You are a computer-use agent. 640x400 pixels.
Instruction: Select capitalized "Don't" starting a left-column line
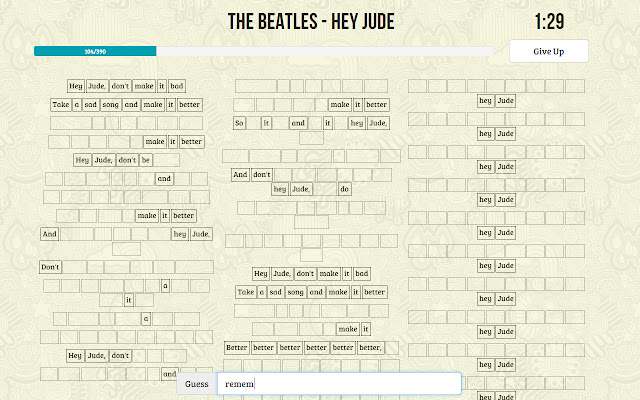coord(51,267)
